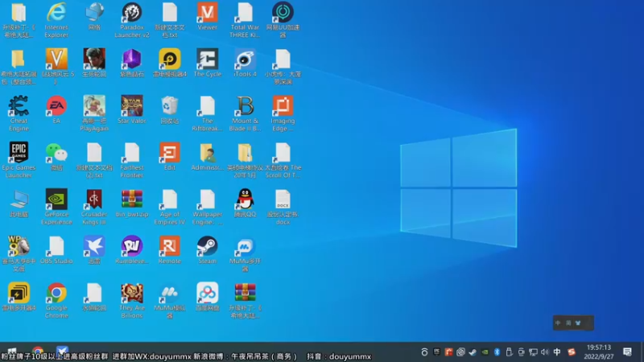Open Crusader Kings III shortcut
Image resolution: width=644 pixels, height=362 pixels.
point(94,207)
